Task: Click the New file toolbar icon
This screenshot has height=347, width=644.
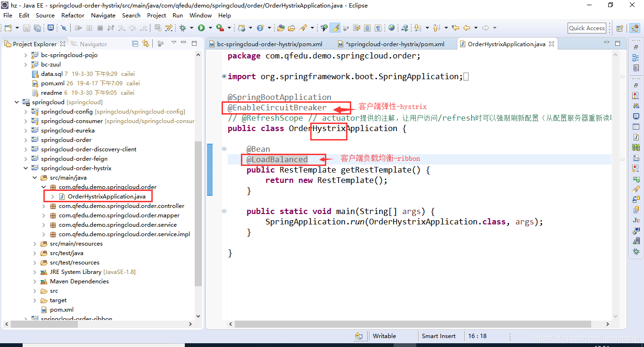Action: coord(8,28)
